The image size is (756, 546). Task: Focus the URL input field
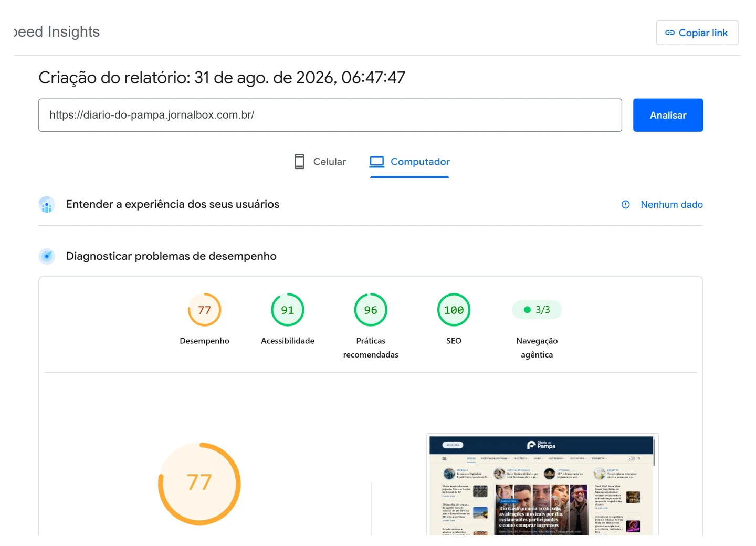330,115
